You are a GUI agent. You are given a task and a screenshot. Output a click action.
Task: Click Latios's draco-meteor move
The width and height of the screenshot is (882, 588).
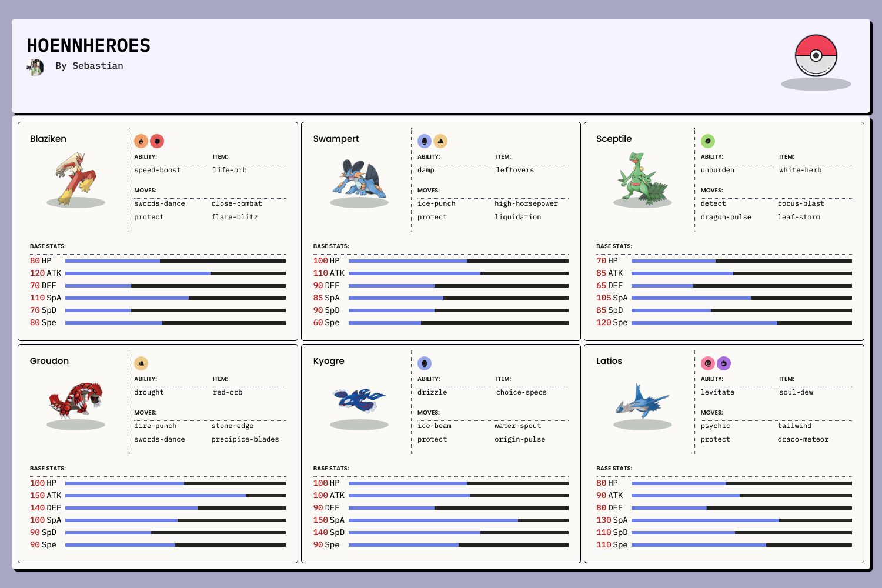tap(803, 439)
